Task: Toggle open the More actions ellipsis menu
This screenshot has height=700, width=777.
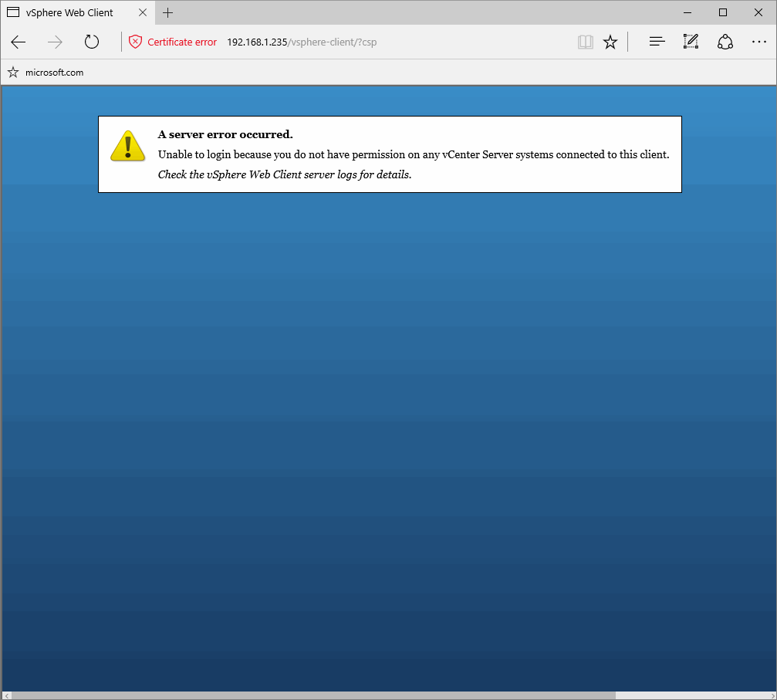Action: pos(759,42)
